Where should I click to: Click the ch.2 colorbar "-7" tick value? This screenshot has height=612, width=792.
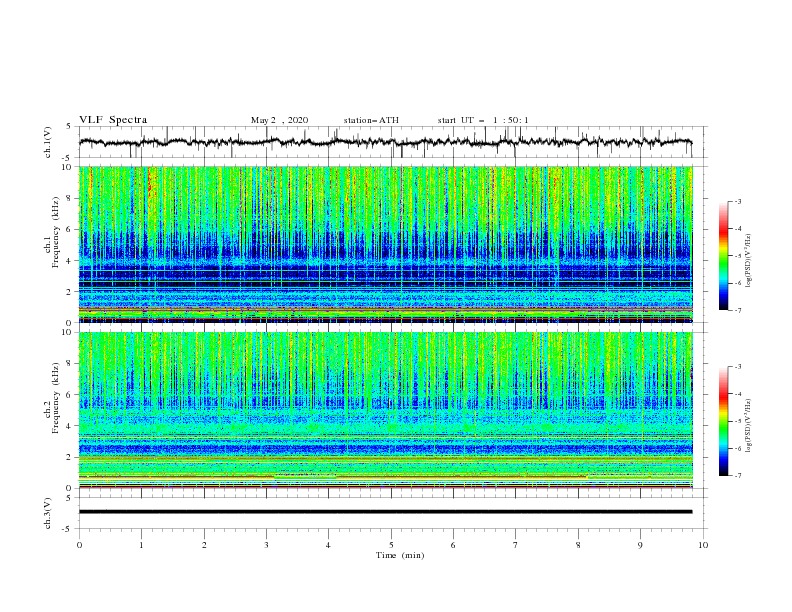pyautogui.click(x=738, y=475)
